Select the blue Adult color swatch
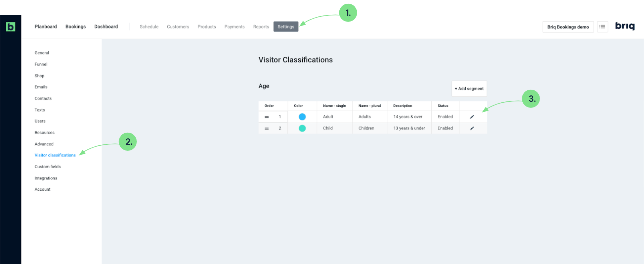 (302, 117)
